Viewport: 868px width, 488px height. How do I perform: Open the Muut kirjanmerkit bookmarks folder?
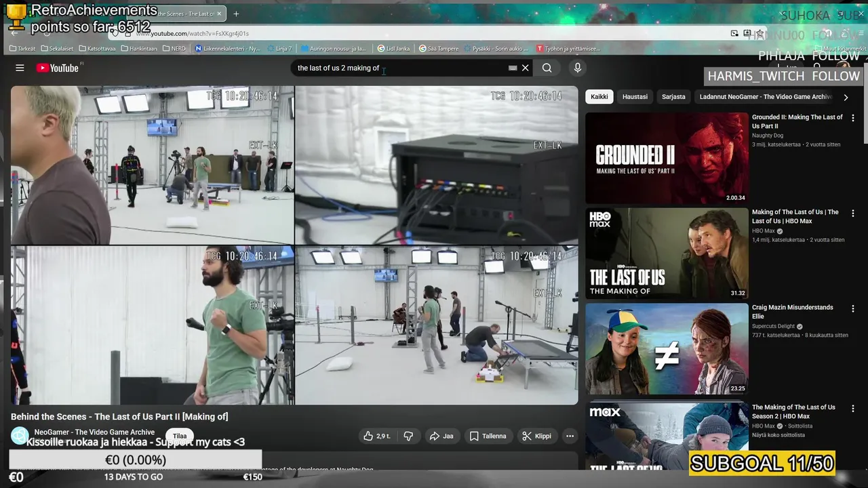pyautogui.click(x=840, y=49)
